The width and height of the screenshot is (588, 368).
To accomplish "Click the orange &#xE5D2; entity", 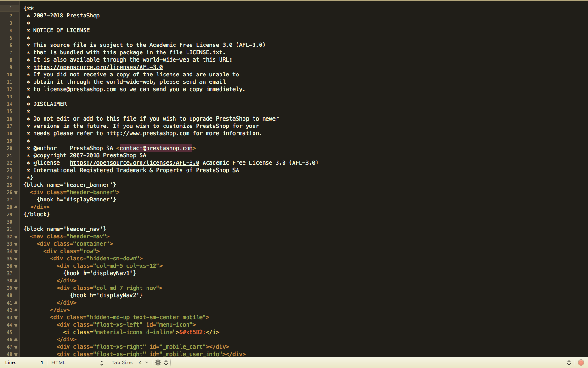I will coord(192,332).
